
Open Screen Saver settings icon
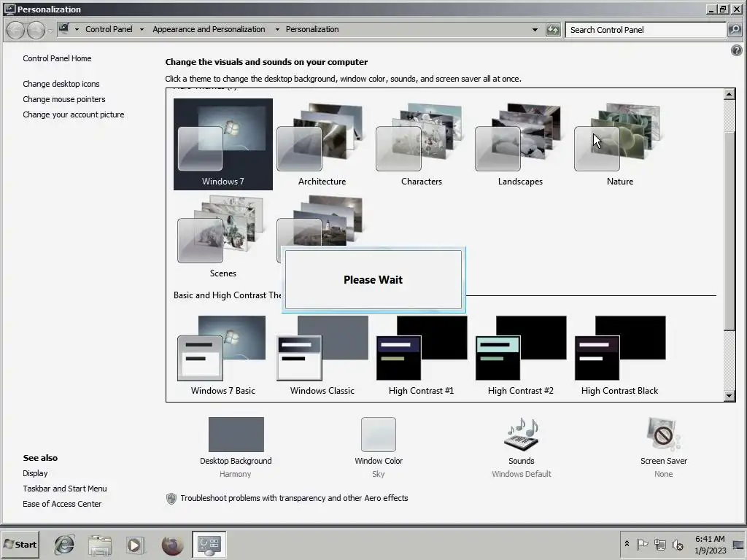point(663,435)
